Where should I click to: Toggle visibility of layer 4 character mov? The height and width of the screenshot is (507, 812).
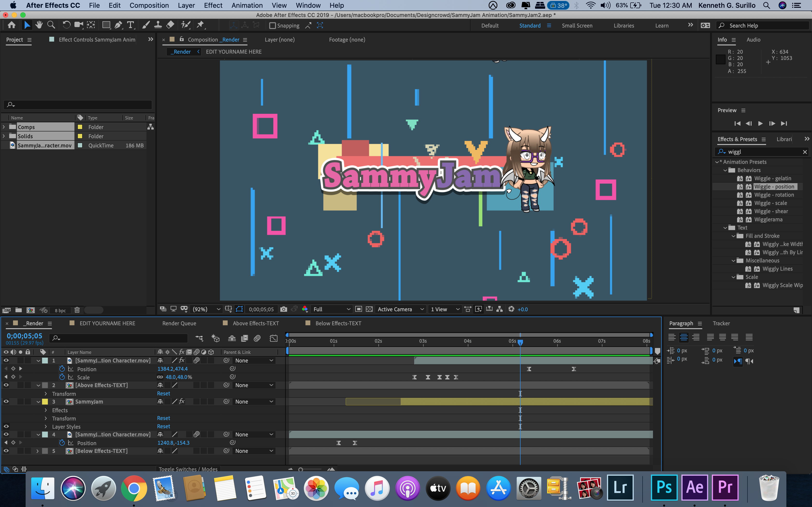click(x=6, y=434)
